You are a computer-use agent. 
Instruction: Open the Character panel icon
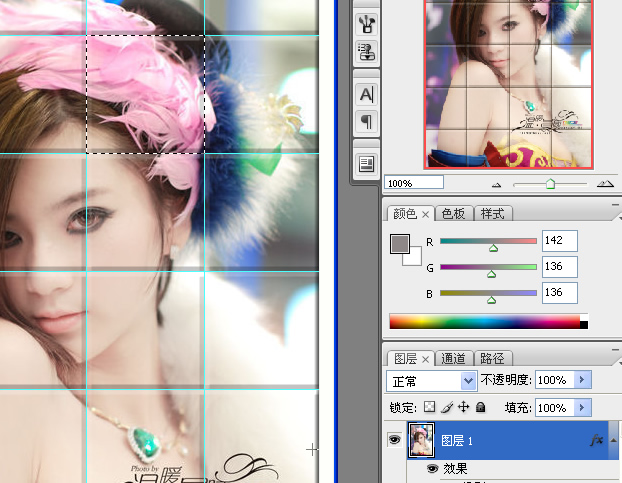(x=367, y=94)
